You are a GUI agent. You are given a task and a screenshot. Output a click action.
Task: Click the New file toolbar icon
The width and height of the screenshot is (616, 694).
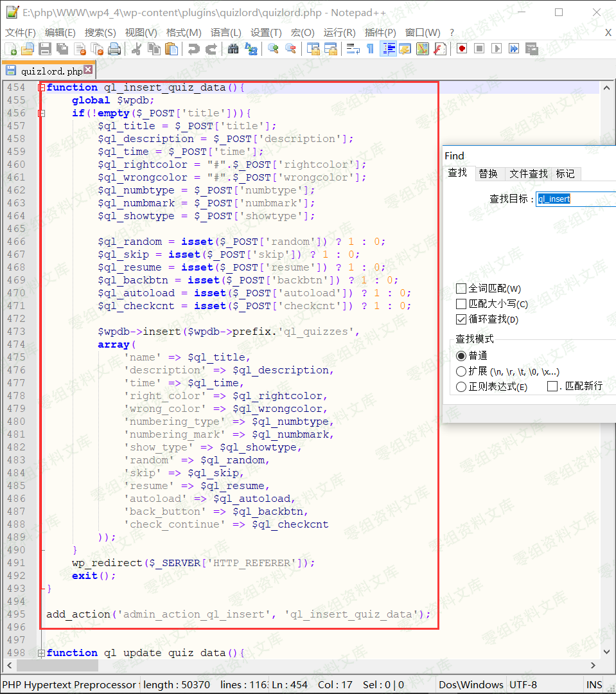tap(11, 49)
